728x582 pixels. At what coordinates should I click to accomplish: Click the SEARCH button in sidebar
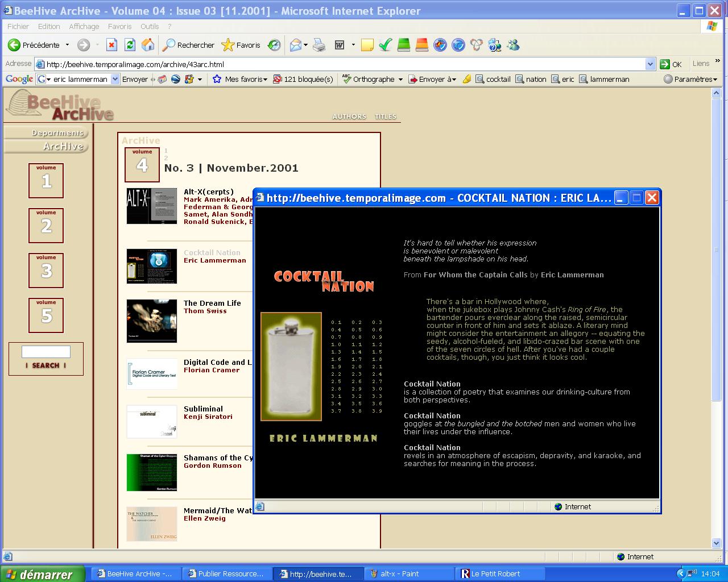(46, 365)
